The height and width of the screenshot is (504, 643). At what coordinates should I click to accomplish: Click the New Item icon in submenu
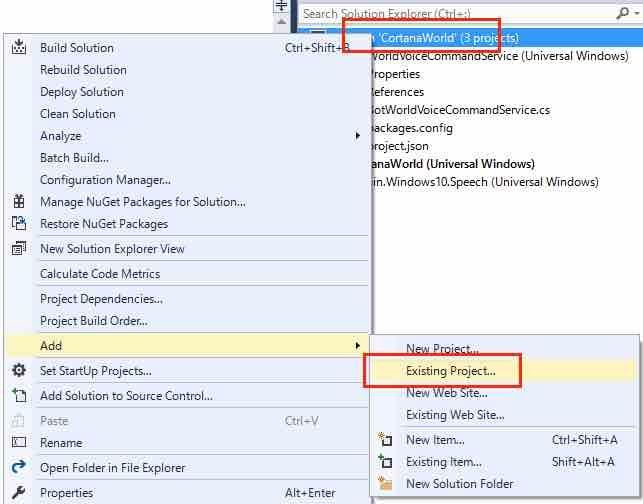click(385, 439)
